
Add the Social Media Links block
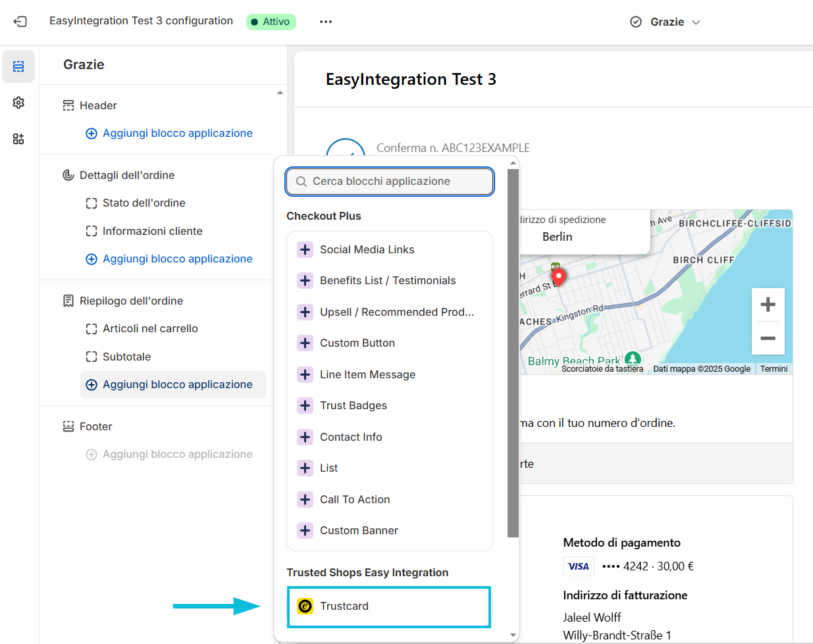pyautogui.click(x=390, y=249)
